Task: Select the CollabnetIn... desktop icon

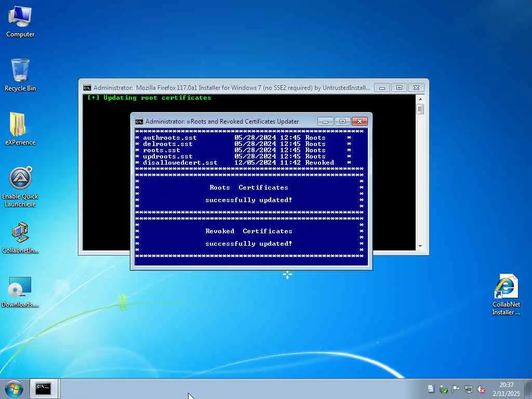Action: point(20,237)
